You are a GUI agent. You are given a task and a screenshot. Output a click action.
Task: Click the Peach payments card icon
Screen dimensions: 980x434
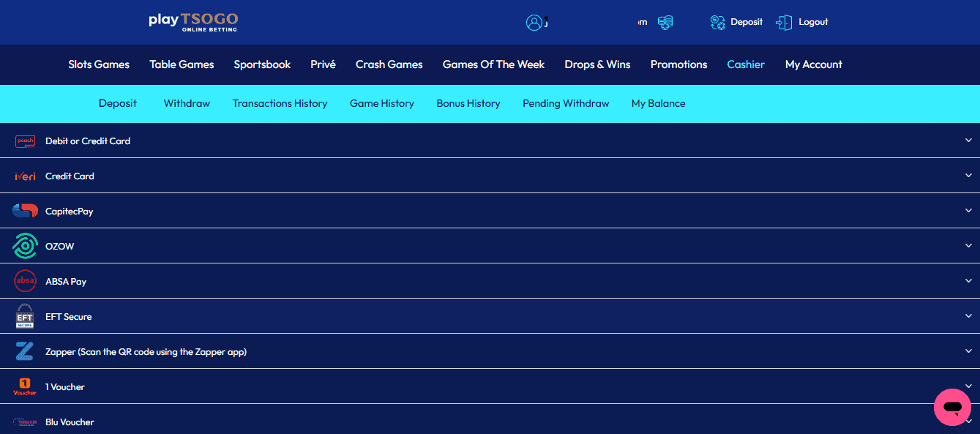pos(25,141)
